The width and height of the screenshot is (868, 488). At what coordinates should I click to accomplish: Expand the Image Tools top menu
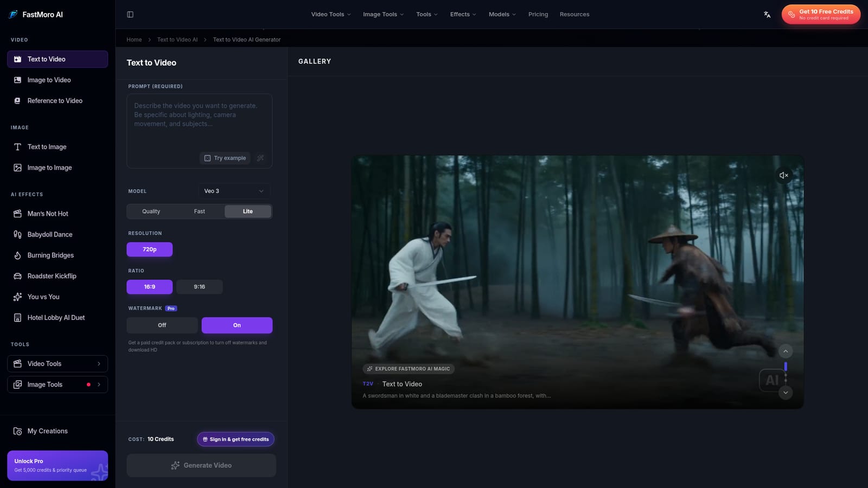click(x=384, y=15)
